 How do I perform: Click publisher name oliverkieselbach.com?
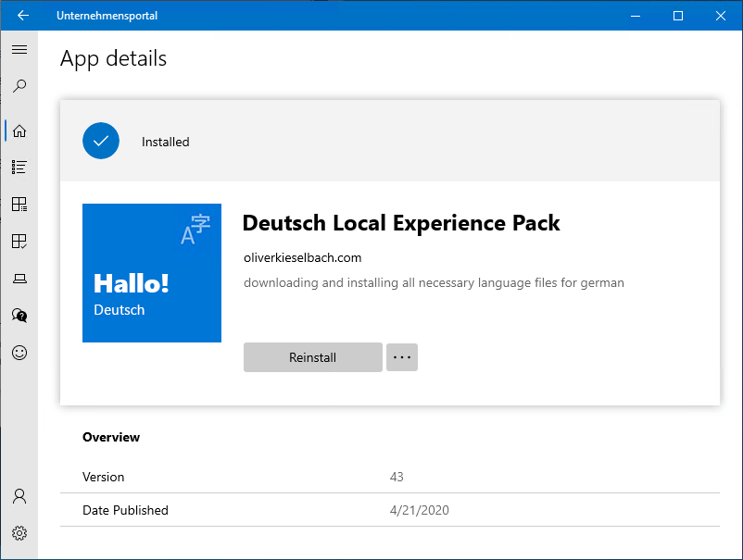click(302, 257)
